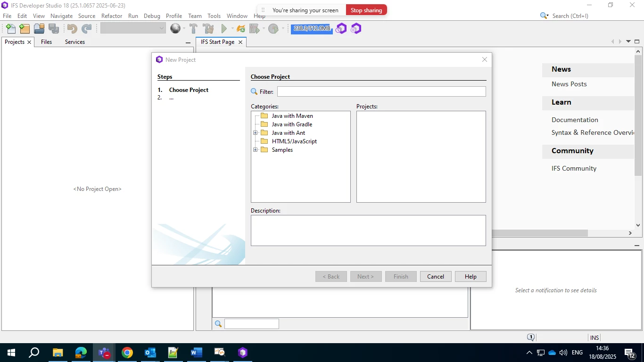Open the News Posts link
This screenshot has width=644, height=362.
(569, 84)
